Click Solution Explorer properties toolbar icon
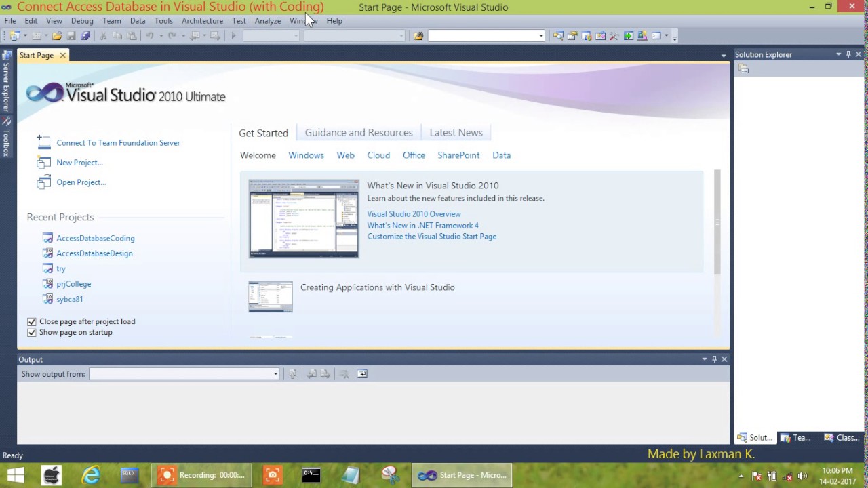 point(743,69)
